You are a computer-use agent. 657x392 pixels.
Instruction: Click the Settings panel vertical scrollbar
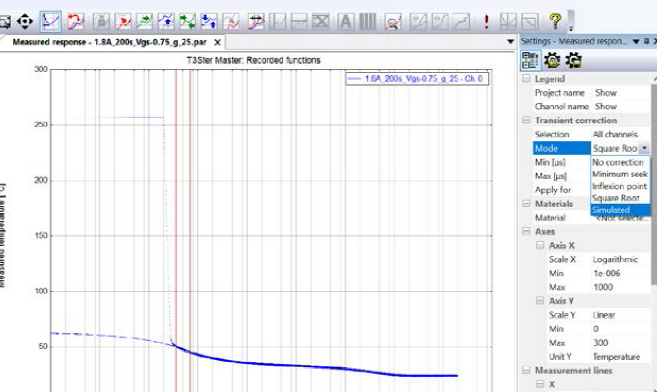click(654, 184)
